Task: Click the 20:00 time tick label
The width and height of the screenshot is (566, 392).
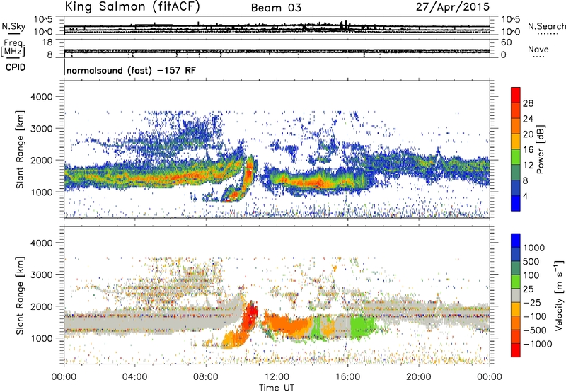Action: pyautogui.click(x=418, y=377)
